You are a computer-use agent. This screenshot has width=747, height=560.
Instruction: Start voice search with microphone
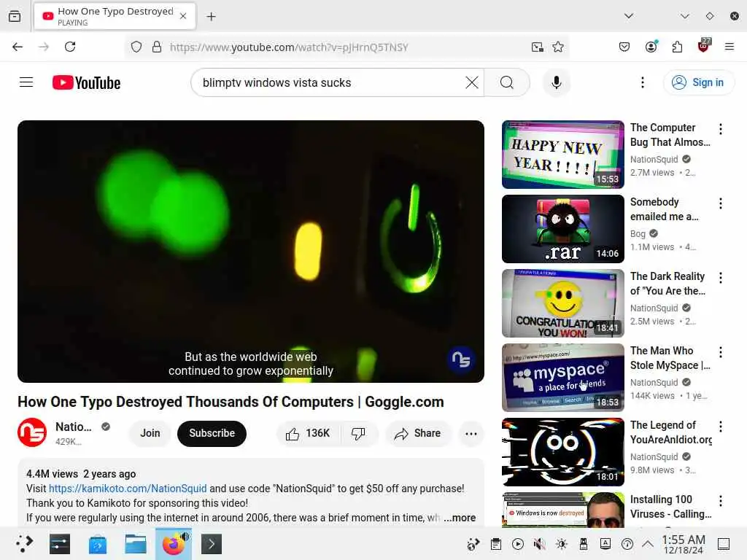[x=556, y=82]
